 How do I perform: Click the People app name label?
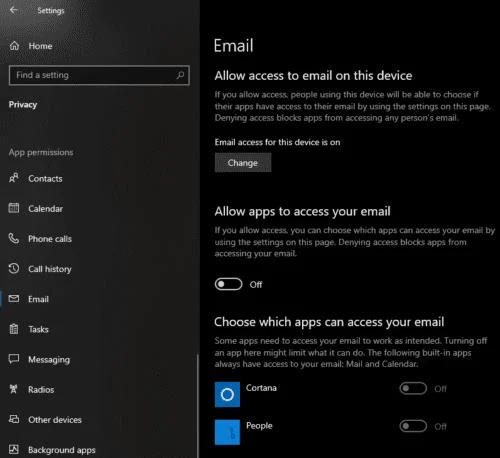pos(259,426)
